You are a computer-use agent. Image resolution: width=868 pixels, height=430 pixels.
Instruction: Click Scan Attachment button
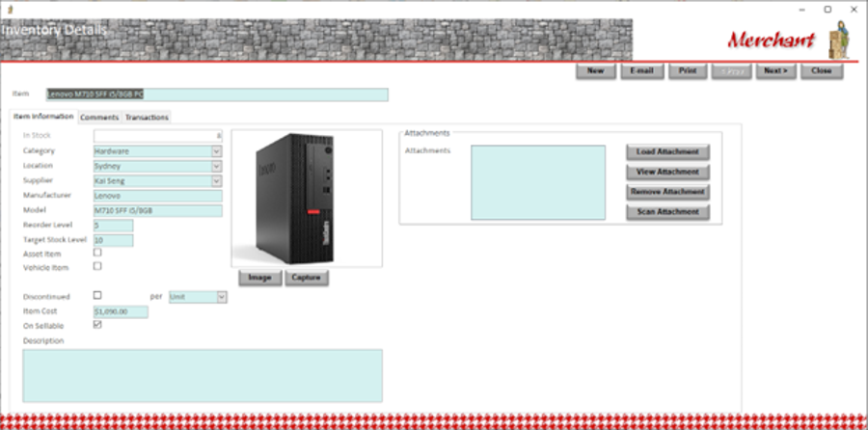click(667, 212)
